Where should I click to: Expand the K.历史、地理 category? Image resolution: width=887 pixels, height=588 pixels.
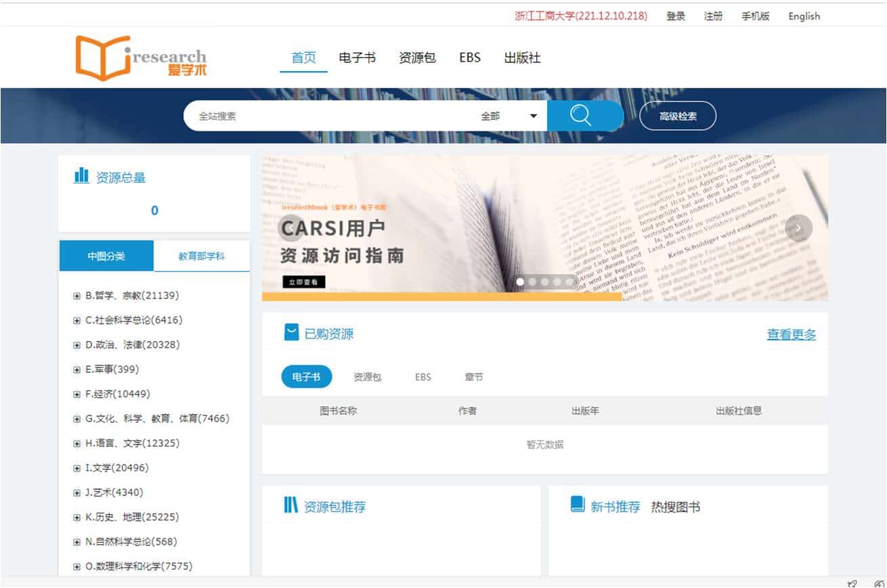pyautogui.click(x=77, y=518)
